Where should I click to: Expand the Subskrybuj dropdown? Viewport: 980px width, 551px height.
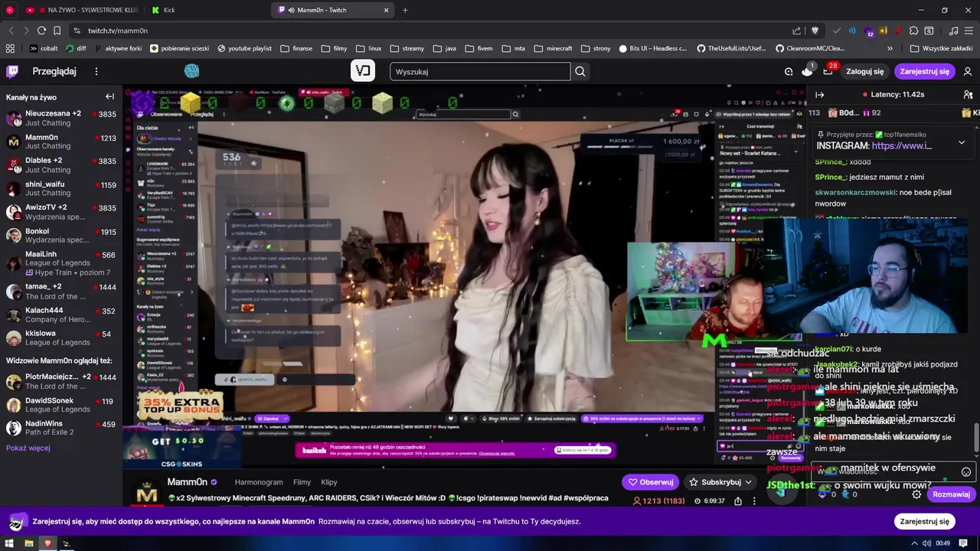[x=748, y=482]
